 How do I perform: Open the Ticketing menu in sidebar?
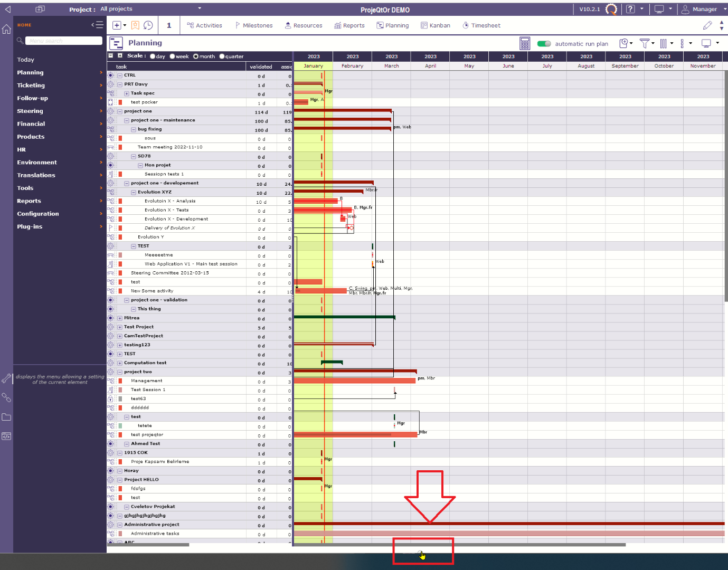(x=31, y=85)
